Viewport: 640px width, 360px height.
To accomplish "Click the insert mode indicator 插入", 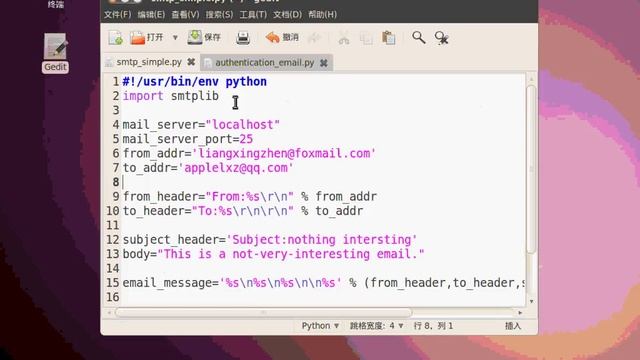I will (513, 326).
